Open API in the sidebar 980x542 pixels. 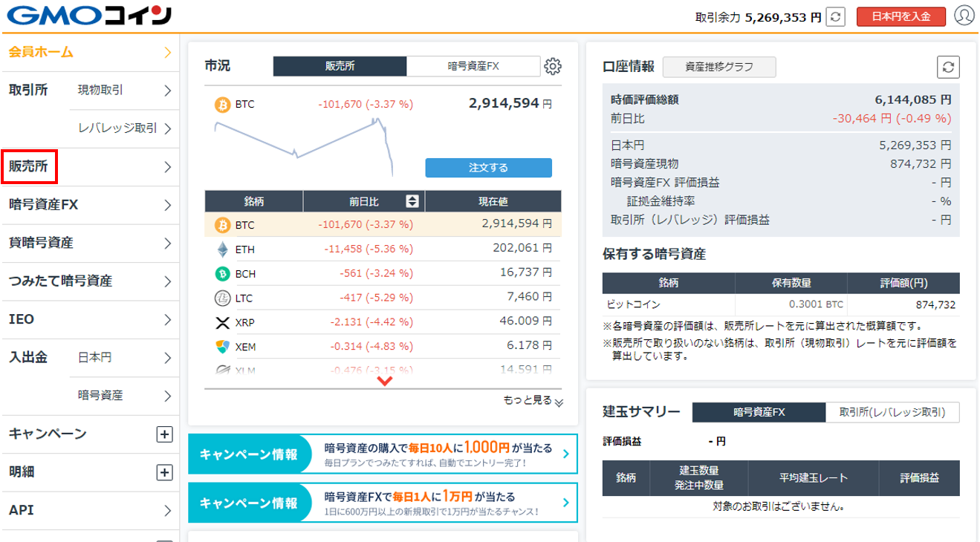point(89,511)
